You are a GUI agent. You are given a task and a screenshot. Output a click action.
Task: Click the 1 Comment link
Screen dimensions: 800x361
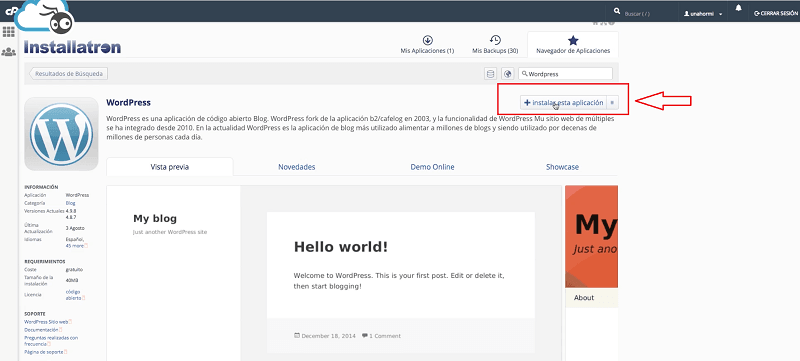[x=385, y=336]
